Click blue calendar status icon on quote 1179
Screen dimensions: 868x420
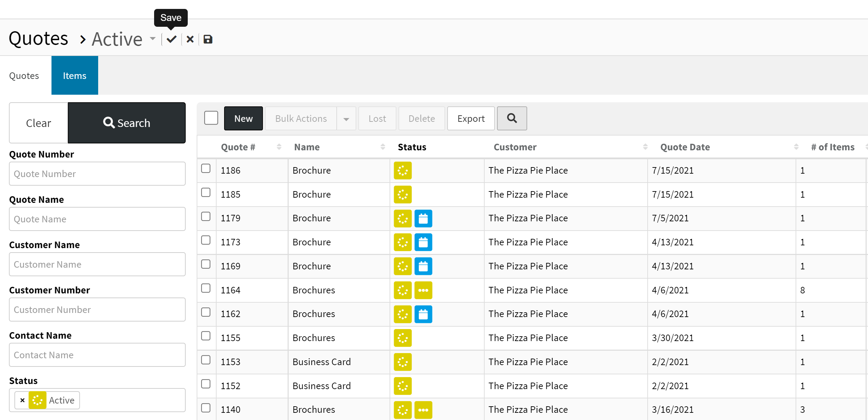coord(423,219)
